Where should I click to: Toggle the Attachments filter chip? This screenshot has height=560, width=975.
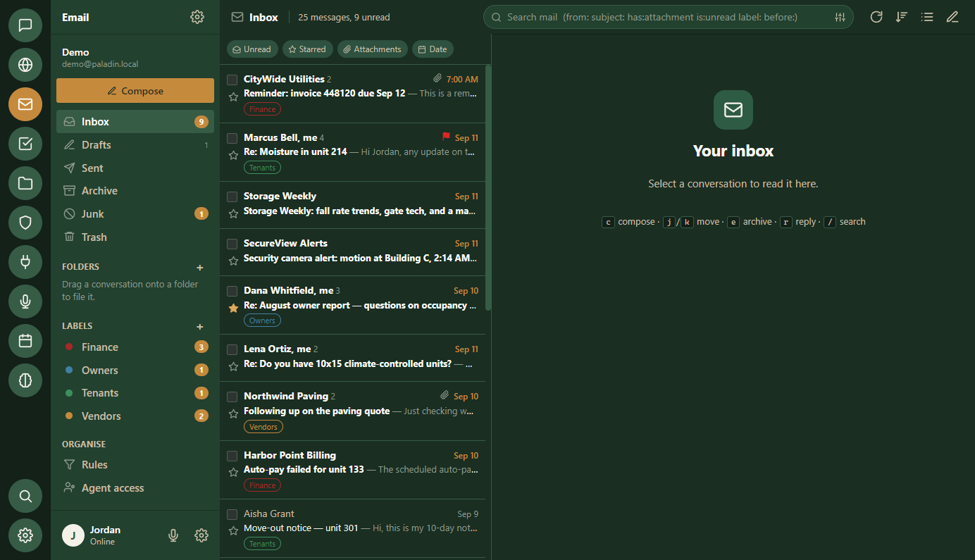[x=373, y=49]
